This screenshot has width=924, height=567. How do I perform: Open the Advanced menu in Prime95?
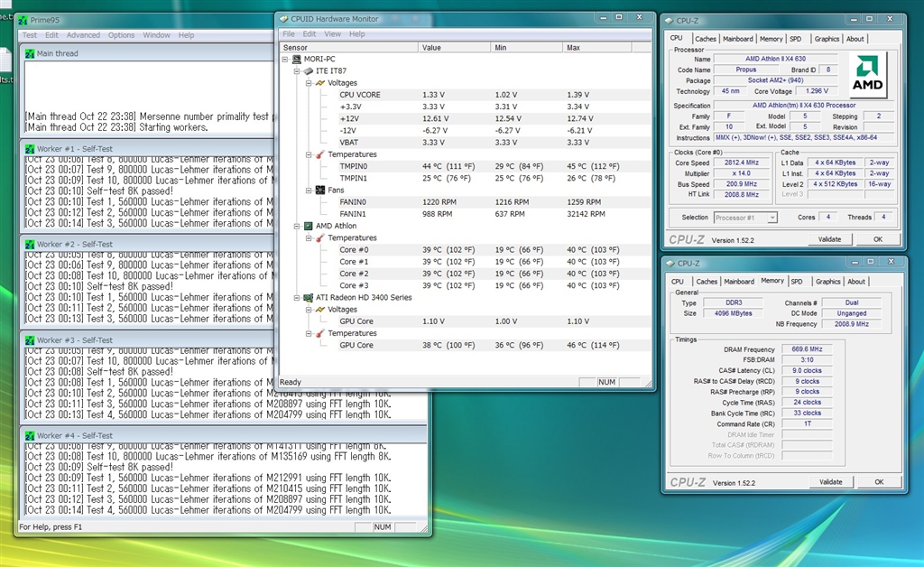[x=83, y=35]
